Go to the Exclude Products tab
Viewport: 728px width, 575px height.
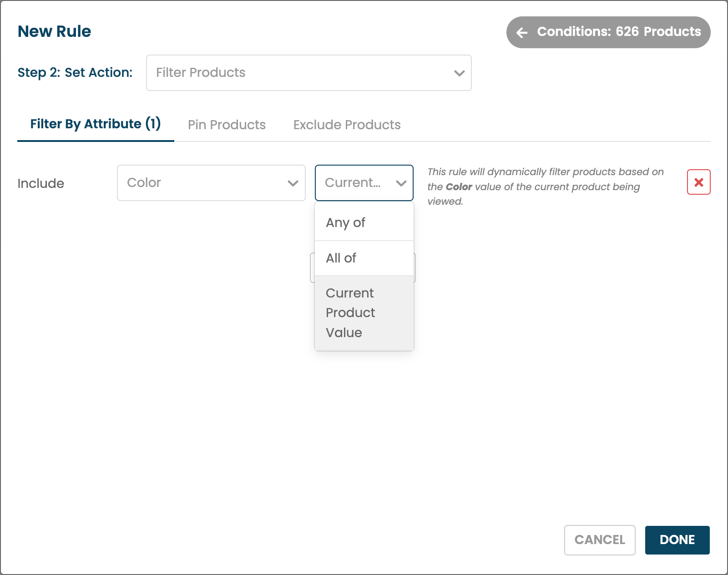347,125
